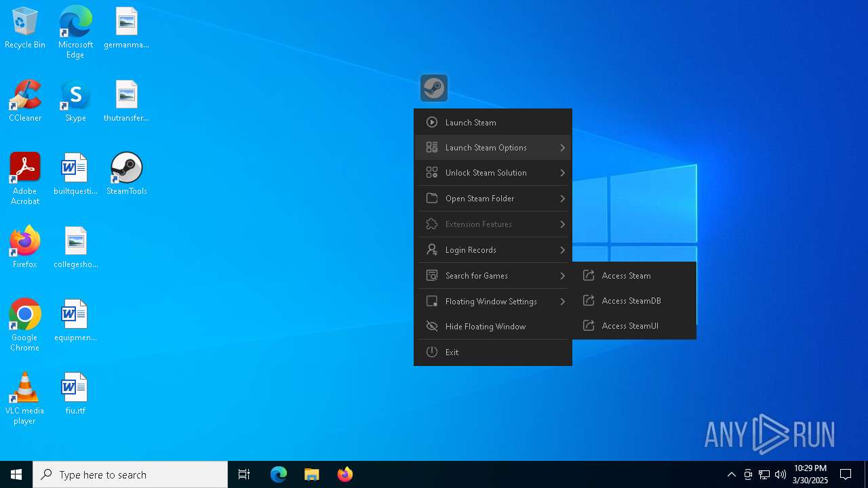Click the crossed-eye Hide Floating Window icon
The image size is (868, 488).
(x=432, y=327)
